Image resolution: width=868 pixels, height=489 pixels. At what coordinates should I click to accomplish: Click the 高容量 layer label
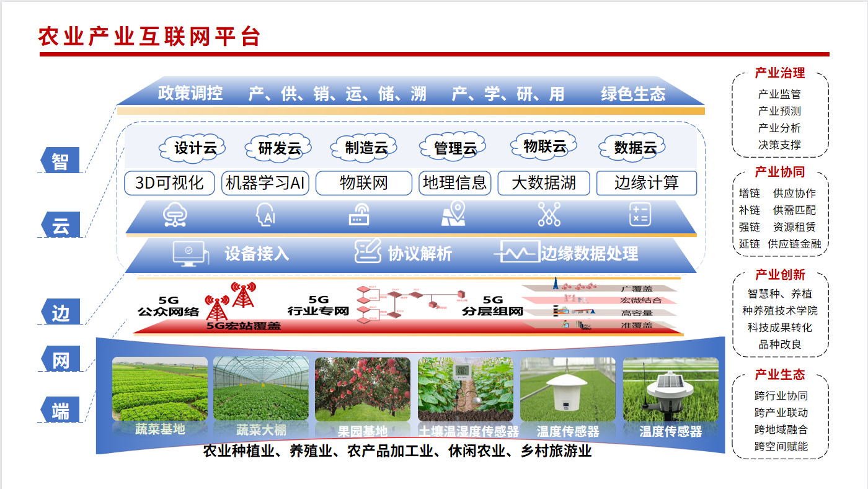click(637, 313)
